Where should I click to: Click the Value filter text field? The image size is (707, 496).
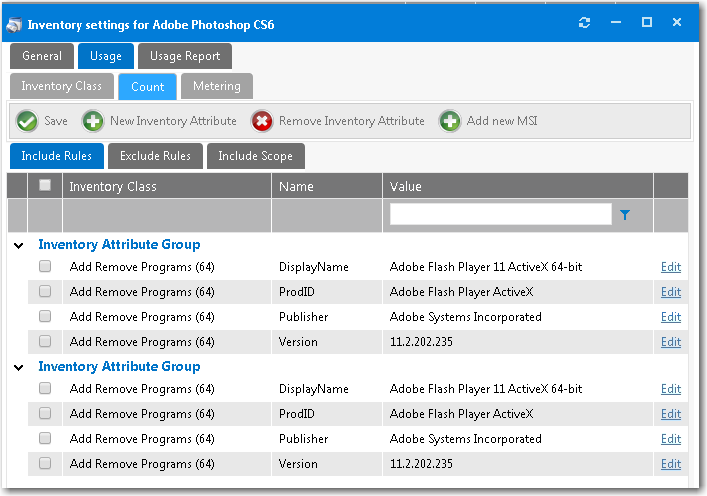[x=500, y=214]
